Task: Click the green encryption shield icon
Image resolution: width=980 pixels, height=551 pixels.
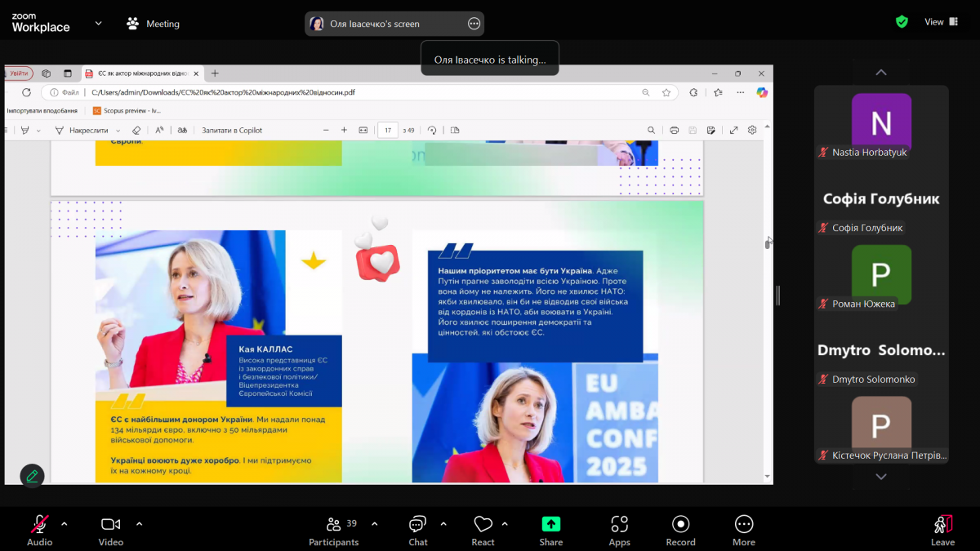Action: point(902,22)
